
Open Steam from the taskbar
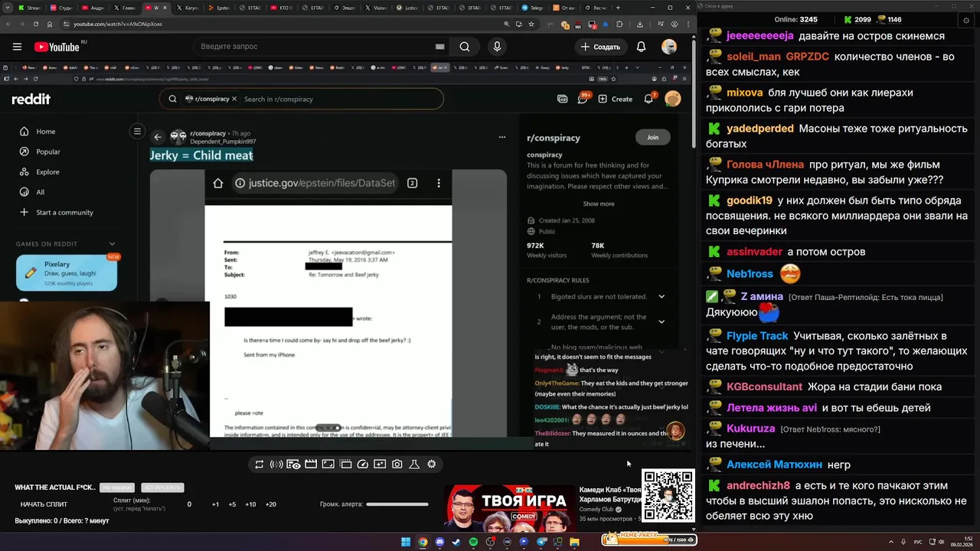point(456,542)
